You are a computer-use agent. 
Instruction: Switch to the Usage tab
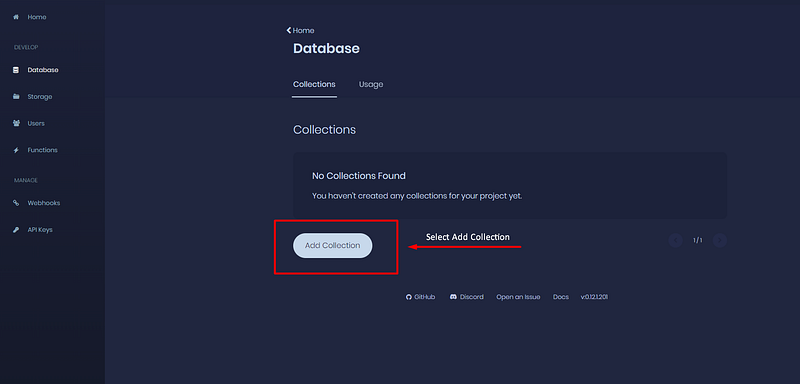[371, 84]
